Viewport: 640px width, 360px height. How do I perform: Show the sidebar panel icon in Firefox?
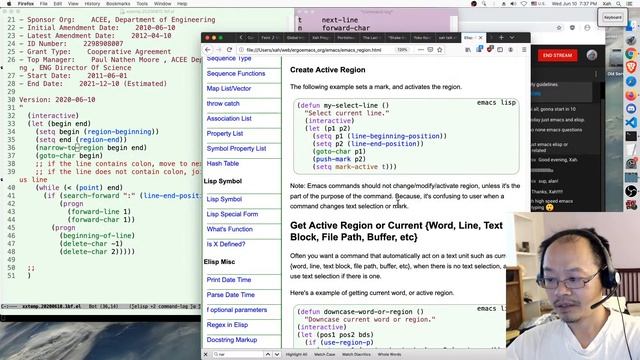(x=500, y=50)
